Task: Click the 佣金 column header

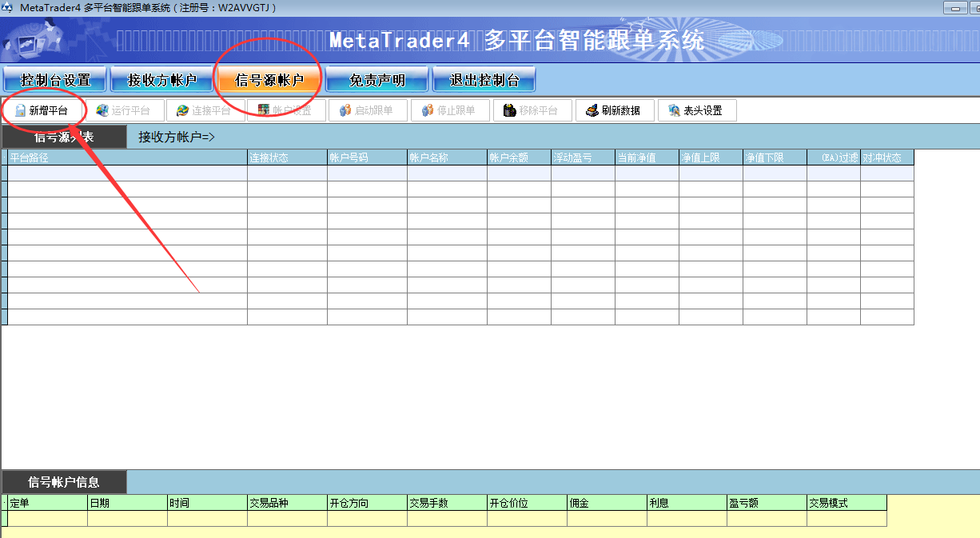Action: point(608,503)
